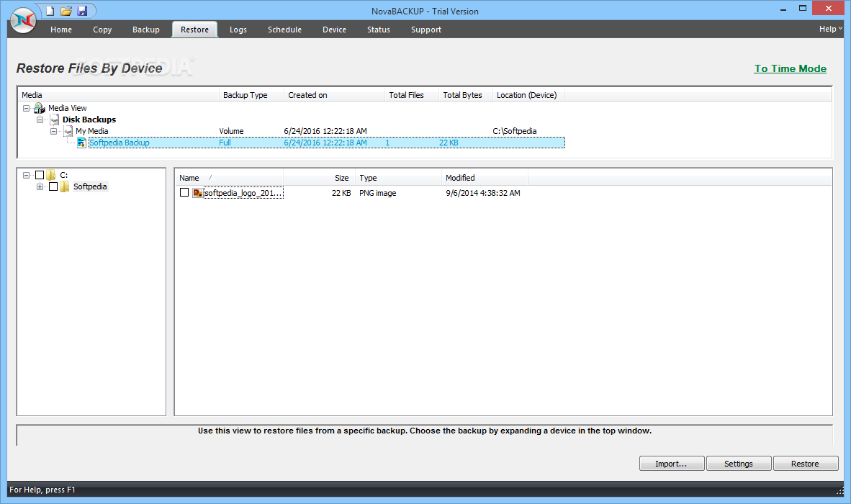
Task: Click the Settings button
Action: point(738,463)
